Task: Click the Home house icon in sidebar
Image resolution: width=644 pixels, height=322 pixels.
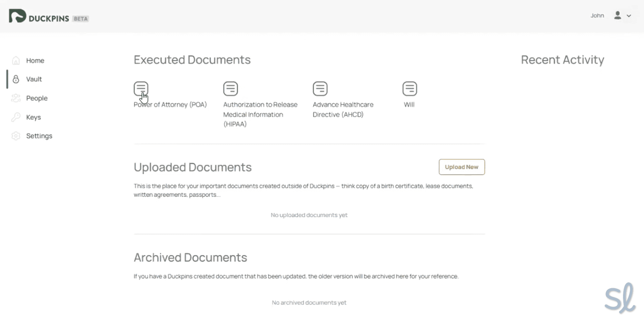Action: 16,61
